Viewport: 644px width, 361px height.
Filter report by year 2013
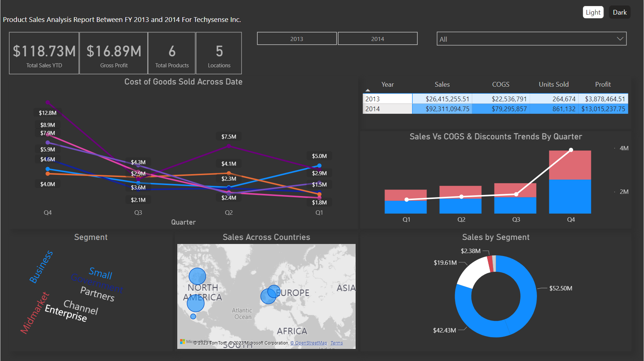[296, 39]
